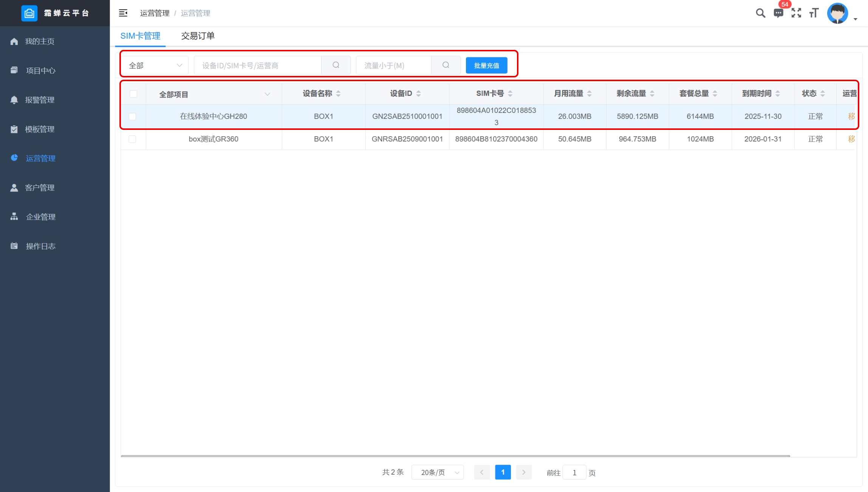Click the horizontal table scrollbar
The image size is (868, 492).
tap(455, 456)
